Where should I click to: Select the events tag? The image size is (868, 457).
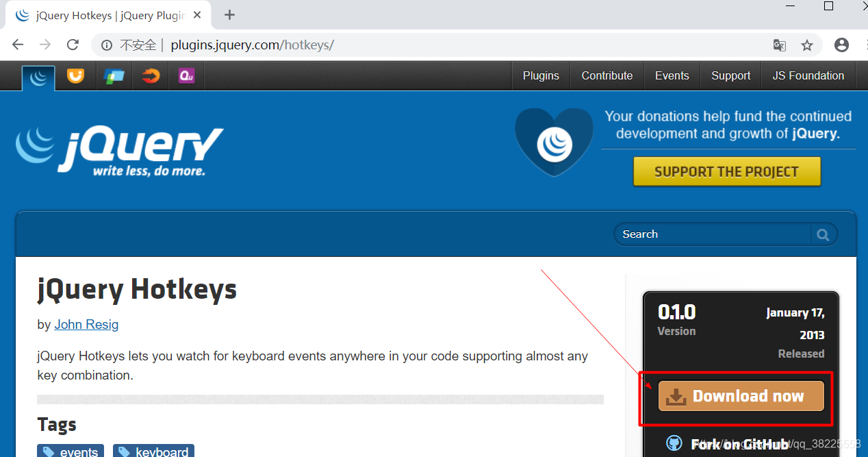[x=70, y=451]
